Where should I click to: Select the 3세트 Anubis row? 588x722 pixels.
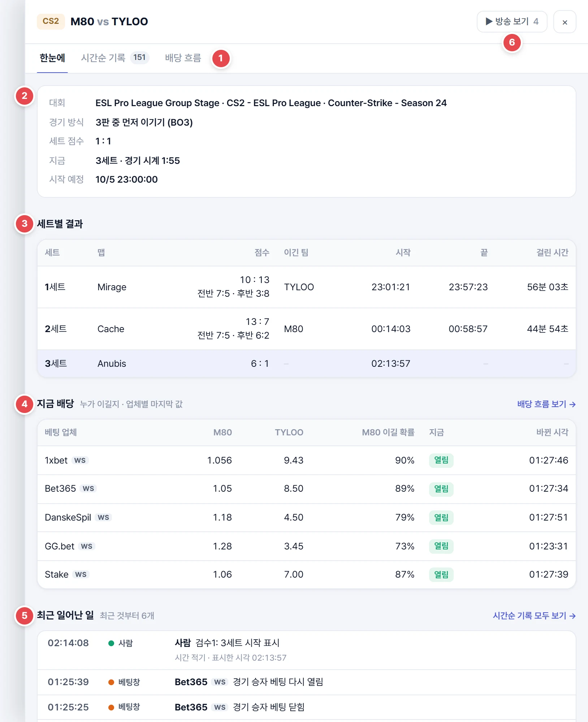[306, 364]
